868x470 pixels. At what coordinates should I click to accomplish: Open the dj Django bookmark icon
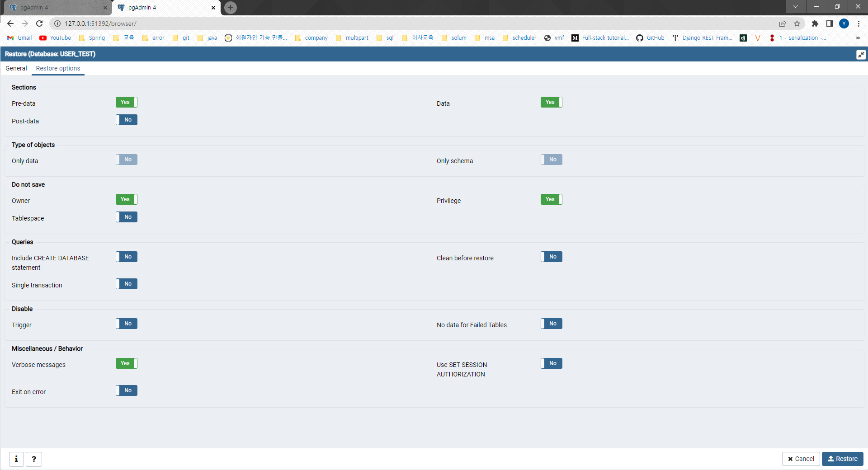(x=743, y=38)
